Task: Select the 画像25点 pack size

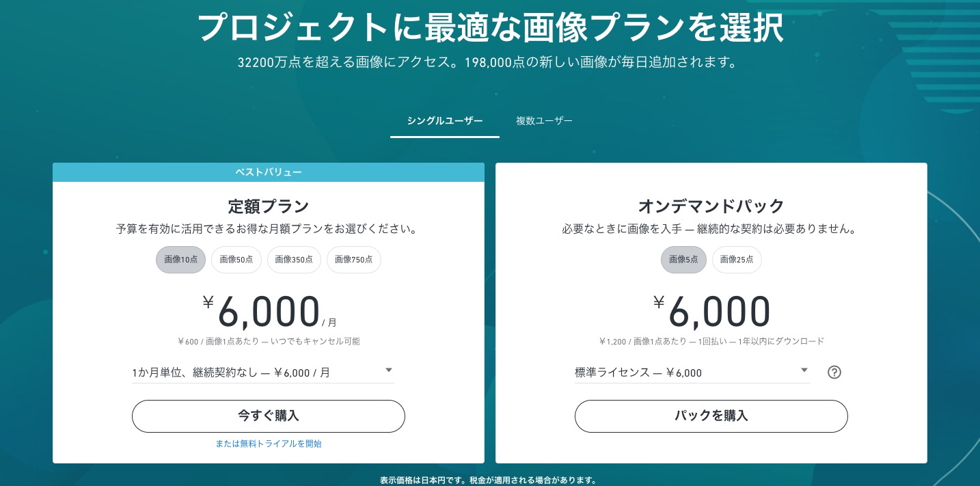Action: click(x=737, y=260)
